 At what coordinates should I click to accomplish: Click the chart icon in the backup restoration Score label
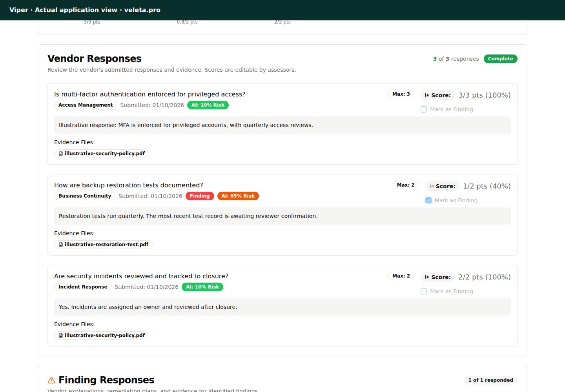point(432,186)
